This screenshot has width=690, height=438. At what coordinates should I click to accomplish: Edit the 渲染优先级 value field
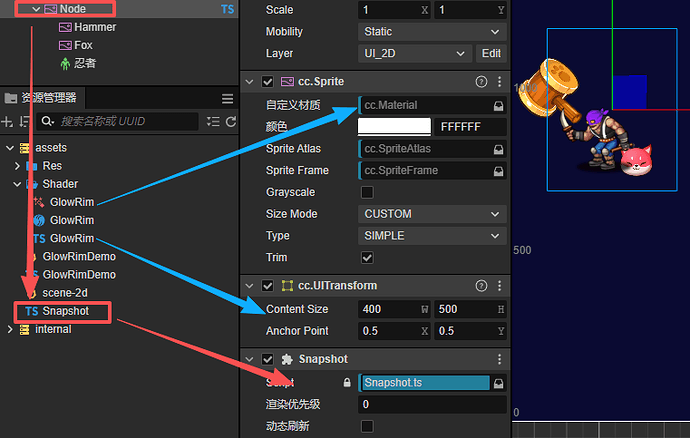432,405
